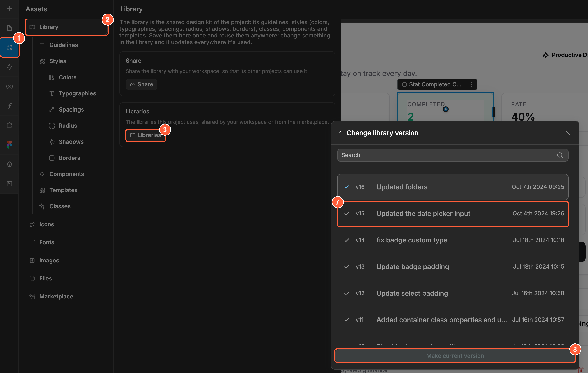Click the plus add icon in left rail
Screen dimensions: 588x373
click(9, 9)
